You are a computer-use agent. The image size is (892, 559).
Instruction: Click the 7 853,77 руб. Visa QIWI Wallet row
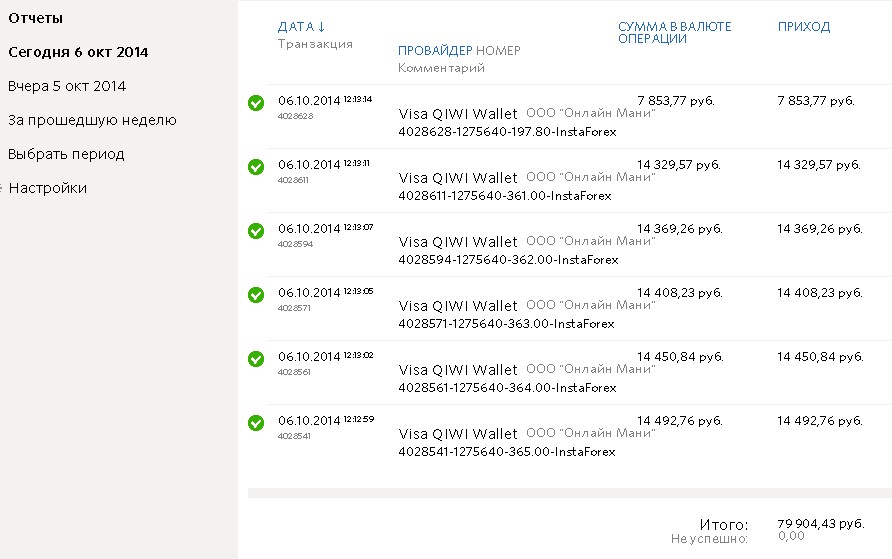(x=458, y=114)
